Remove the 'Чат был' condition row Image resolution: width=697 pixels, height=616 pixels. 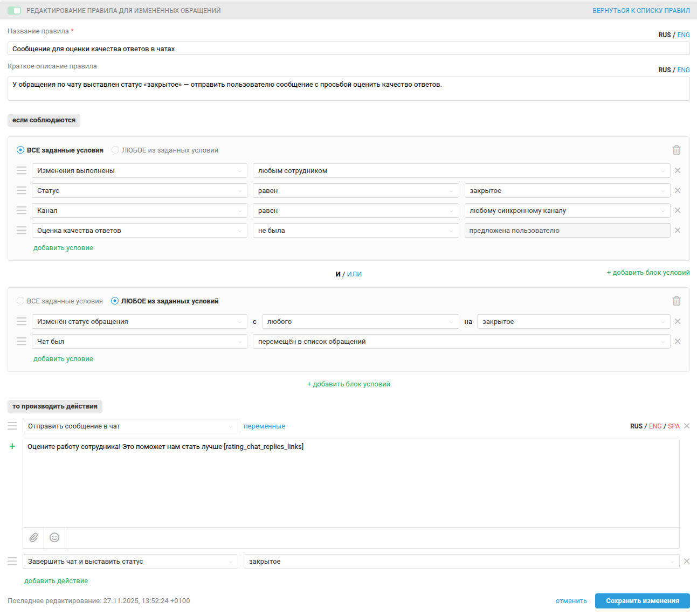click(678, 341)
